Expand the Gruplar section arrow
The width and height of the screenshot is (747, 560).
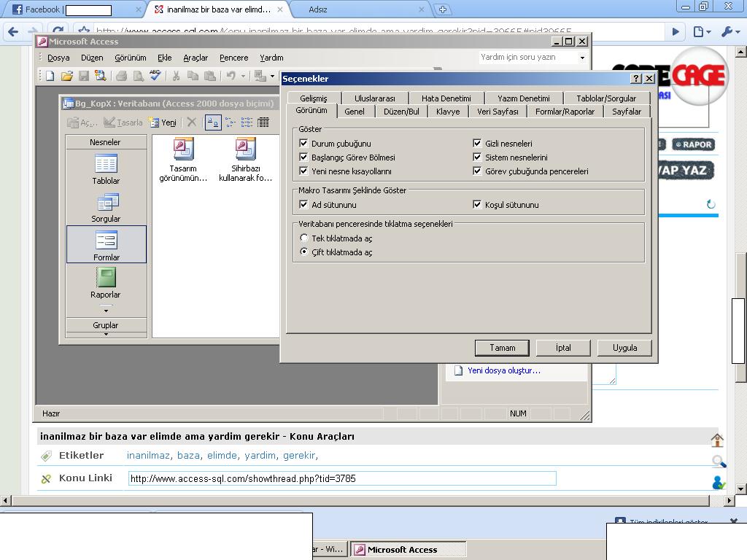click(x=106, y=334)
